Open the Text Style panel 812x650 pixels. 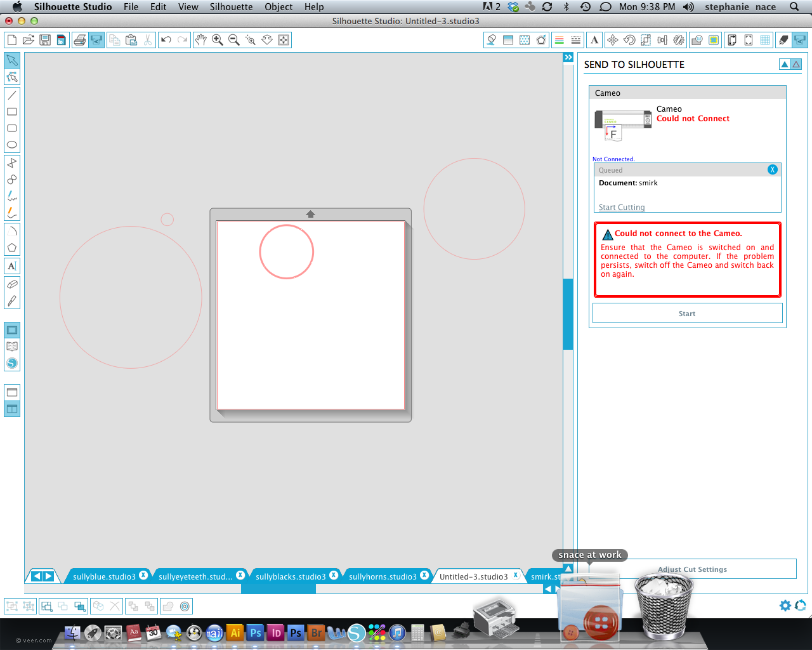[x=594, y=40]
